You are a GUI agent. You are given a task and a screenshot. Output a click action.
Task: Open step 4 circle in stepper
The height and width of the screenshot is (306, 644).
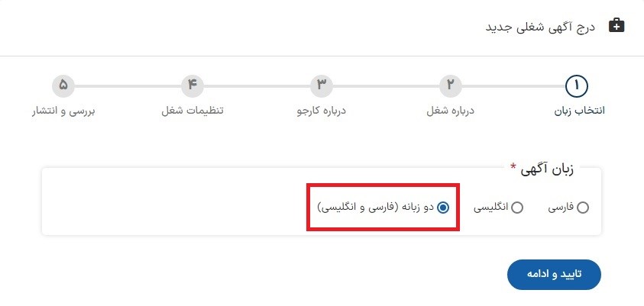pyautogui.click(x=193, y=86)
